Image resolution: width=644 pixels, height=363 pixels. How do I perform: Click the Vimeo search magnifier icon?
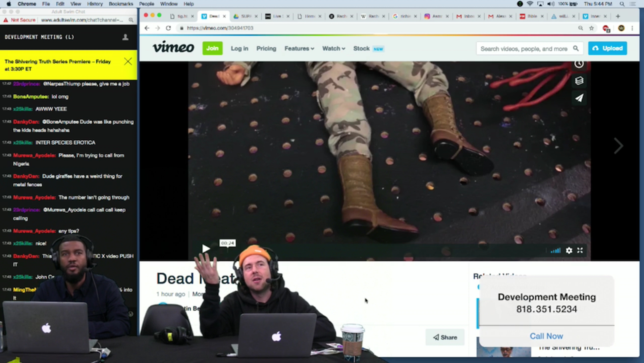pos(576,48)
